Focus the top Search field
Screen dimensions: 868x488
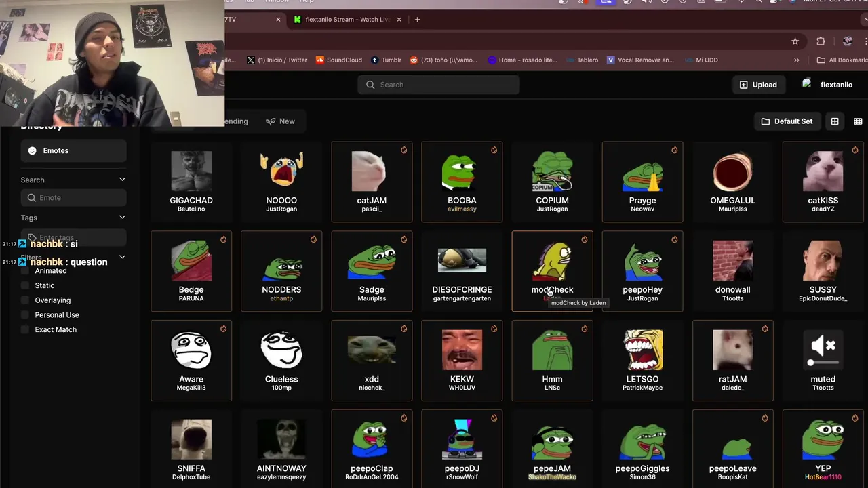click(x=439, y=85)
